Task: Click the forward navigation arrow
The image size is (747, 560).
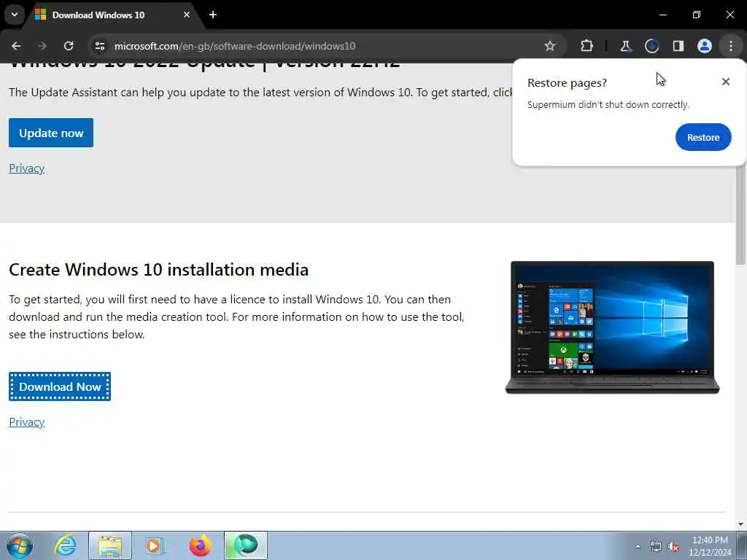Action: click(x=42, y=46)
